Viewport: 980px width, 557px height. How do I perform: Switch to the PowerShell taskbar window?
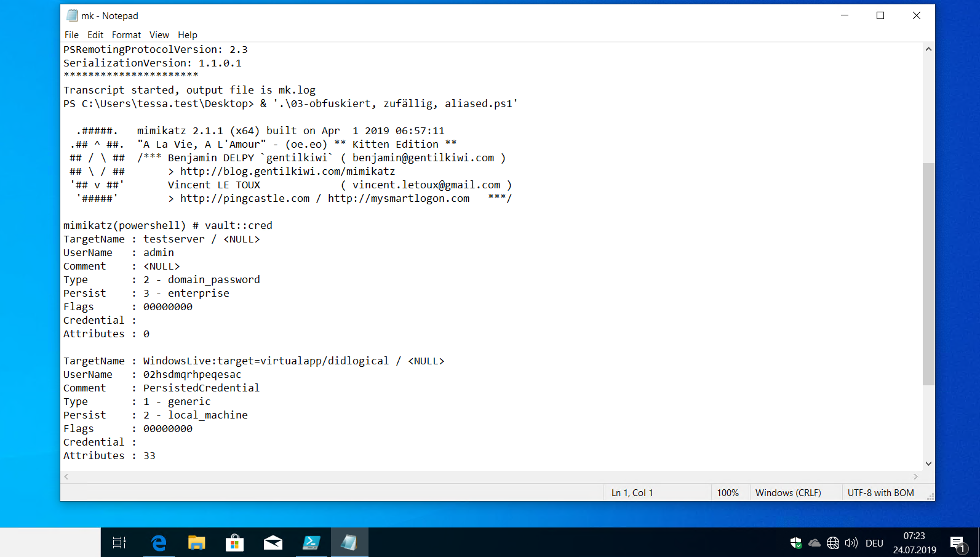[x=311, y=542]
